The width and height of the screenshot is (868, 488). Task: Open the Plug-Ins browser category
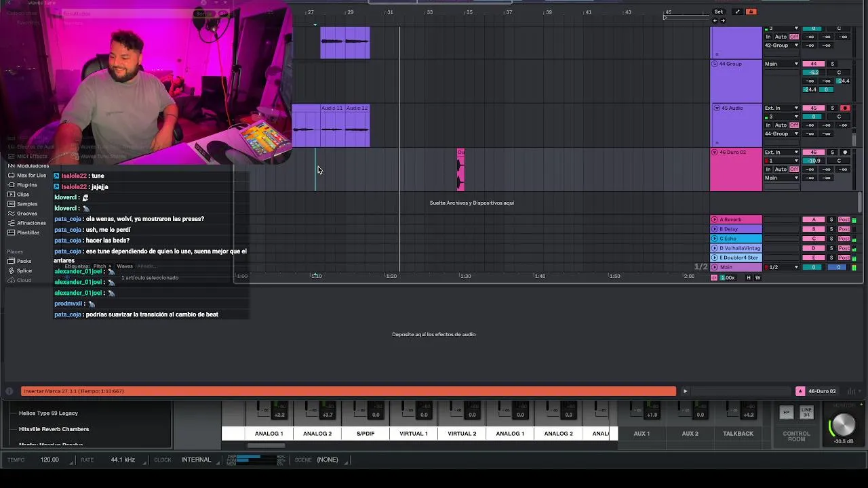27,185
